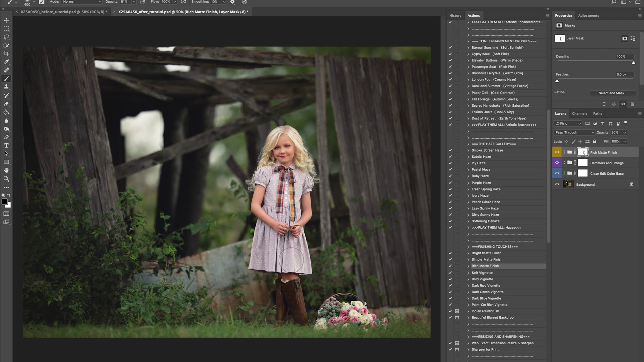Viewport: 644px width, 362px height.
Task: Select the Move tool
Action: (6, 20)
